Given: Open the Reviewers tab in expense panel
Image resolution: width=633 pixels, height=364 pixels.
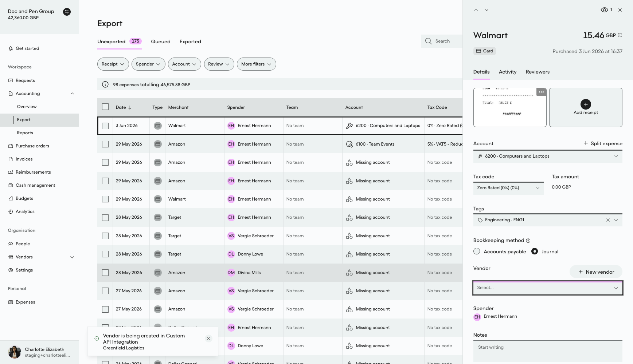Looking at the screenshot, I should pyautogui.click(x=538, y=72).
